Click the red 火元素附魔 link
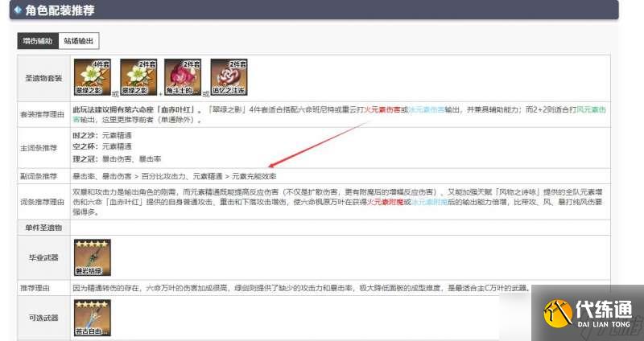This screenshot has height=341, width=644. tap(386, 202)
